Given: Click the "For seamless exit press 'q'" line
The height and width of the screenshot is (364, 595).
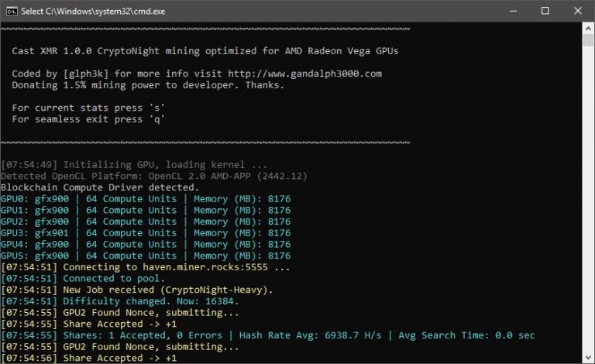Looking at the screenshot, I should click(88, 119).
